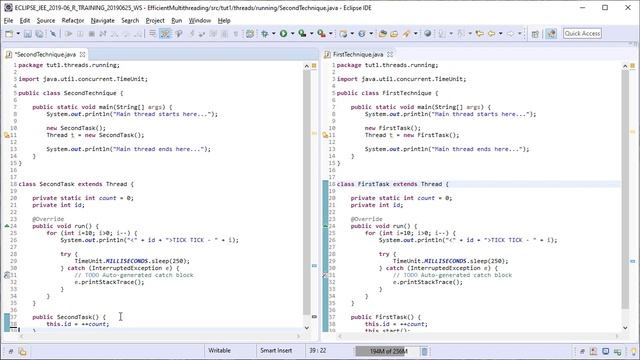Toggle Mark Occurrences highlighted toolbar button
Screen dimensions: 640x360
coord(165,34)
